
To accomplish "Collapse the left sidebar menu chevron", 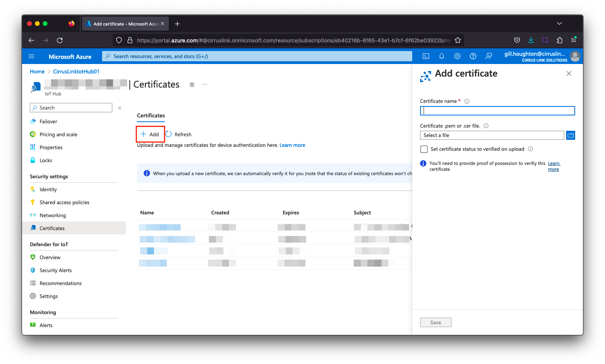I will (x=120, y=108).
